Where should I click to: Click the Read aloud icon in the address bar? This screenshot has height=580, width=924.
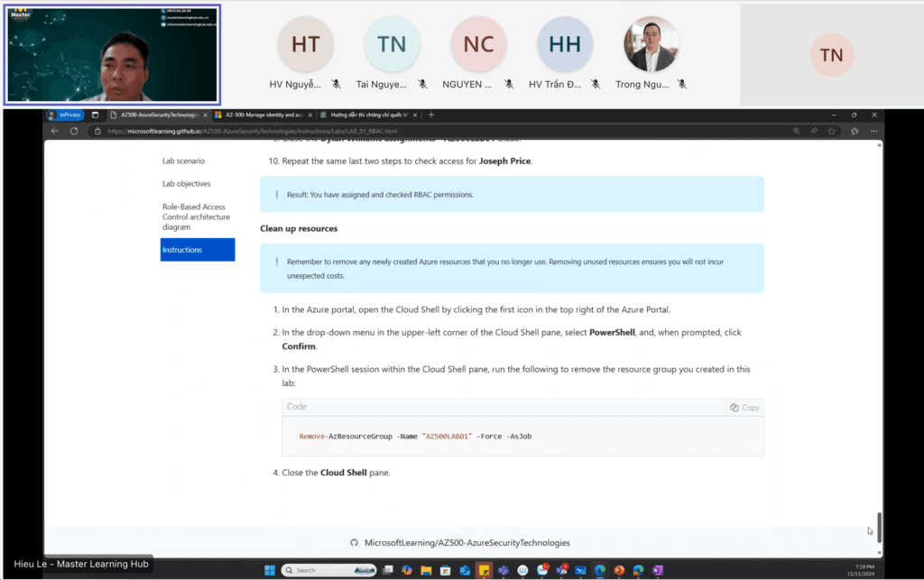click(x=814, y=132)
